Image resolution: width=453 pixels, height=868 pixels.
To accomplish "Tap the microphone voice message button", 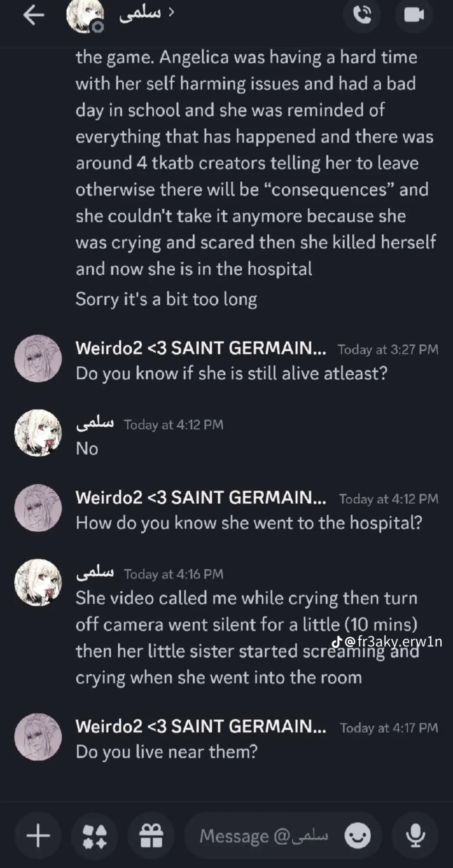I will point(415,835).
